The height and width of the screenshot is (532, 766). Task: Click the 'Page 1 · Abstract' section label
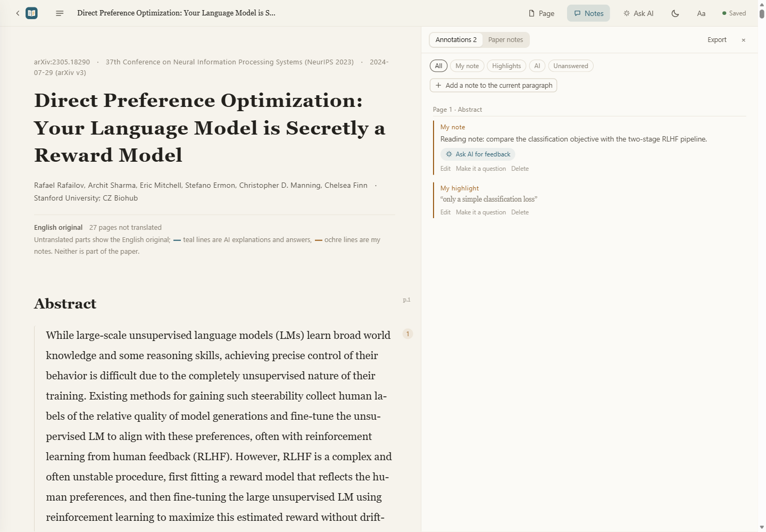click(457, 110)
